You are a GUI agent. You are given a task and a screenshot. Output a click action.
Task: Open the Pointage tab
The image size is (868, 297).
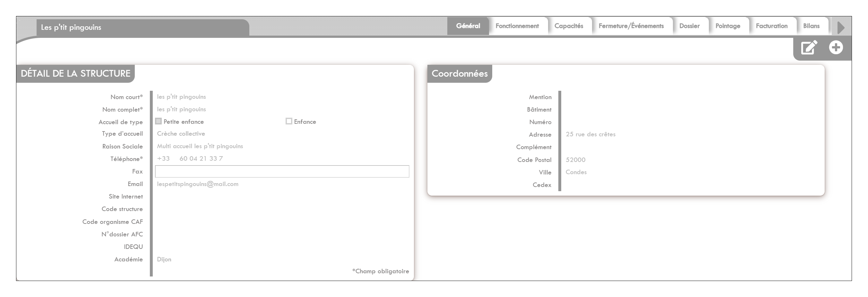pos(728,26)
